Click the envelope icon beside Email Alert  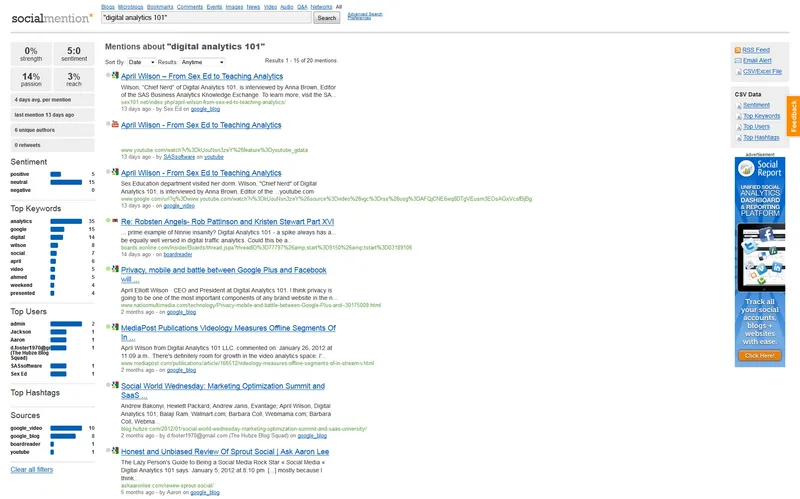(738, 61)
